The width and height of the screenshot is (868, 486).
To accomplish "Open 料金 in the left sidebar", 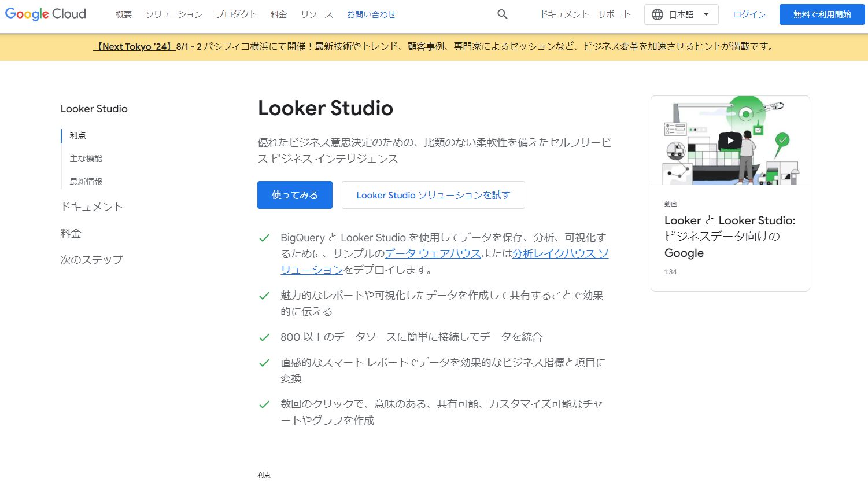I will pyautogui.click(x=71, y=233).
